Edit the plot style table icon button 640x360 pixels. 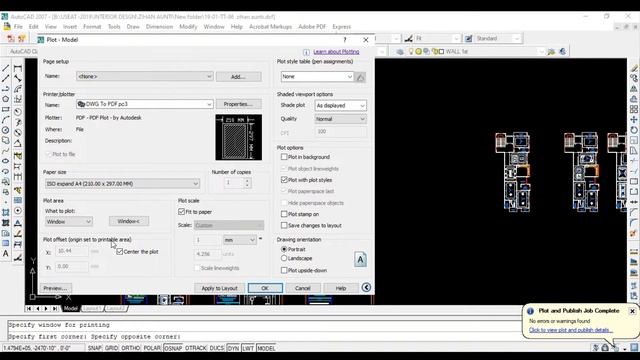click(x=360, y=77)
